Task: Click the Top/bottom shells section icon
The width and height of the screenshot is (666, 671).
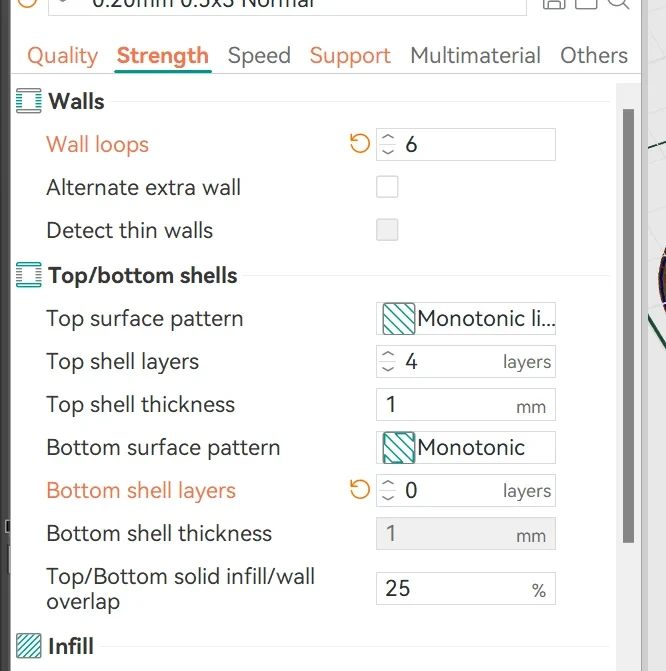Action: click(x=29, y=275)
